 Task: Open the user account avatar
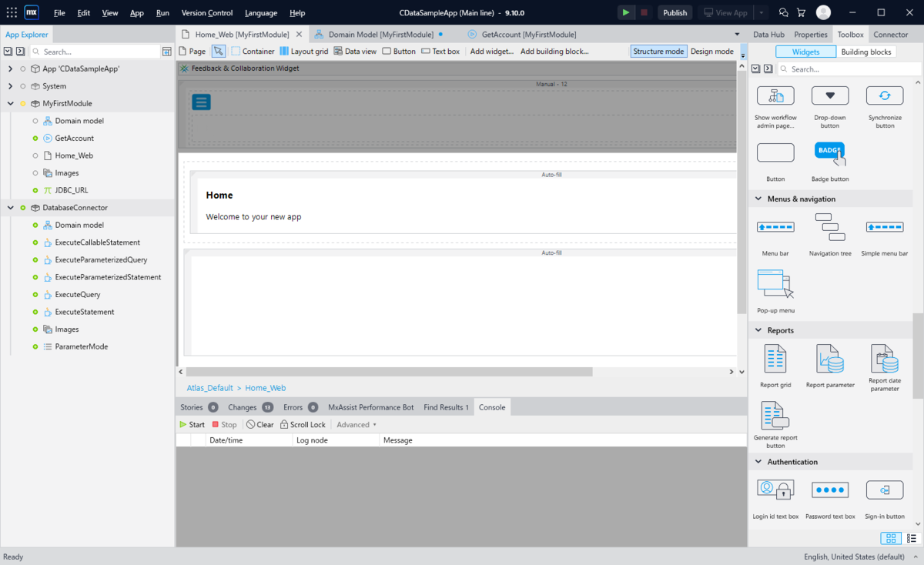pos(823,12)
